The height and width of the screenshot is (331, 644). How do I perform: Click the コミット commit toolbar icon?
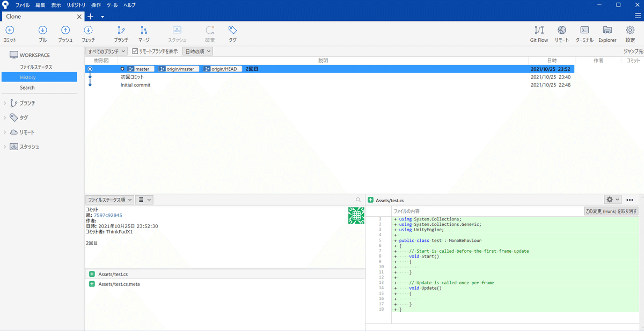(x=10, y=31)
